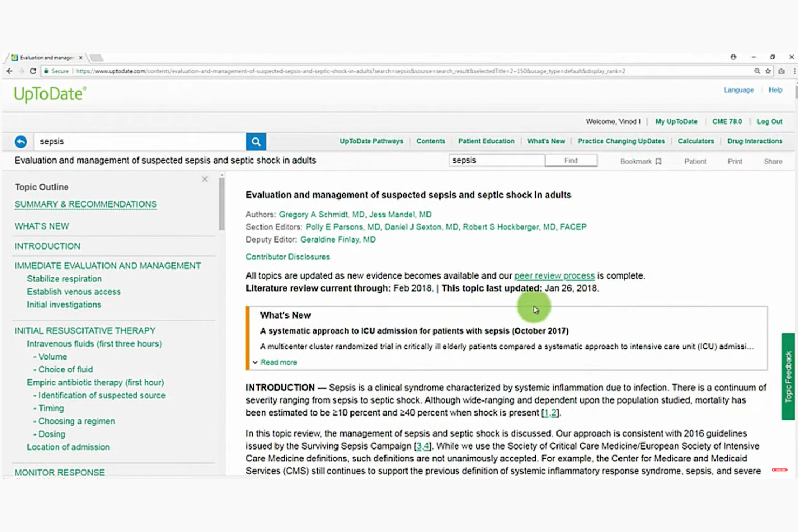
Task: Click the browser back arrow
Action: pos(9,71)
